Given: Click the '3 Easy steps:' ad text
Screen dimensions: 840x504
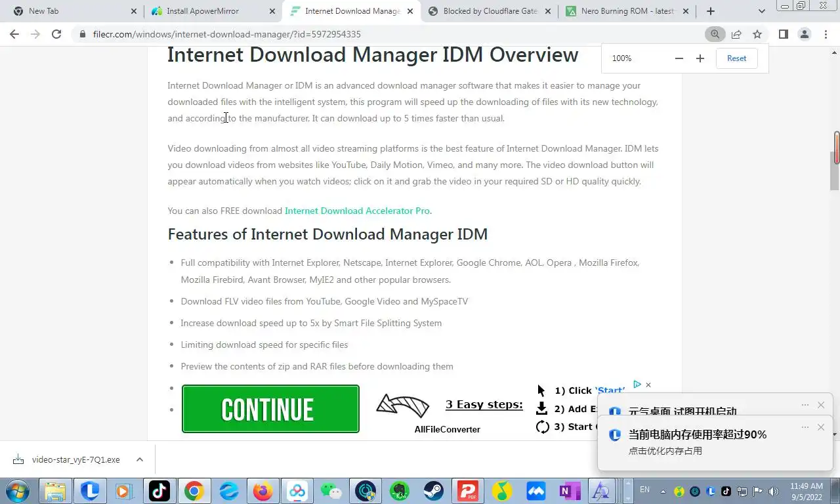Looking at the screenshot, I should pyautogui.click(x=484, y=404).
